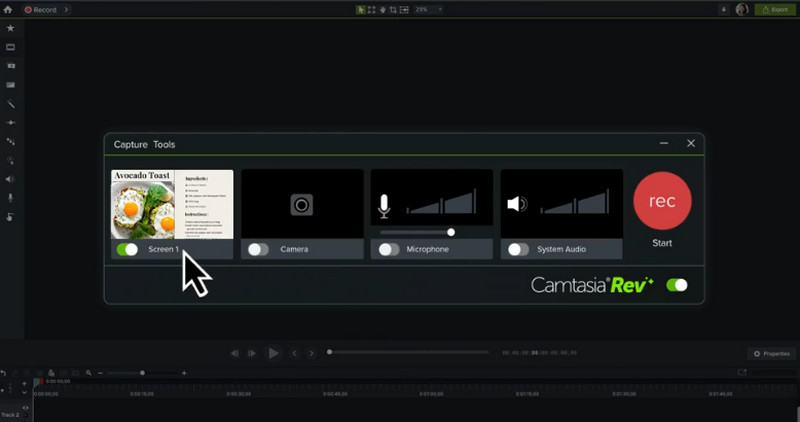Toggle Track 2 visibility eye icon
The width and height of the screenshot is (800, 422).
click(25, 408)
